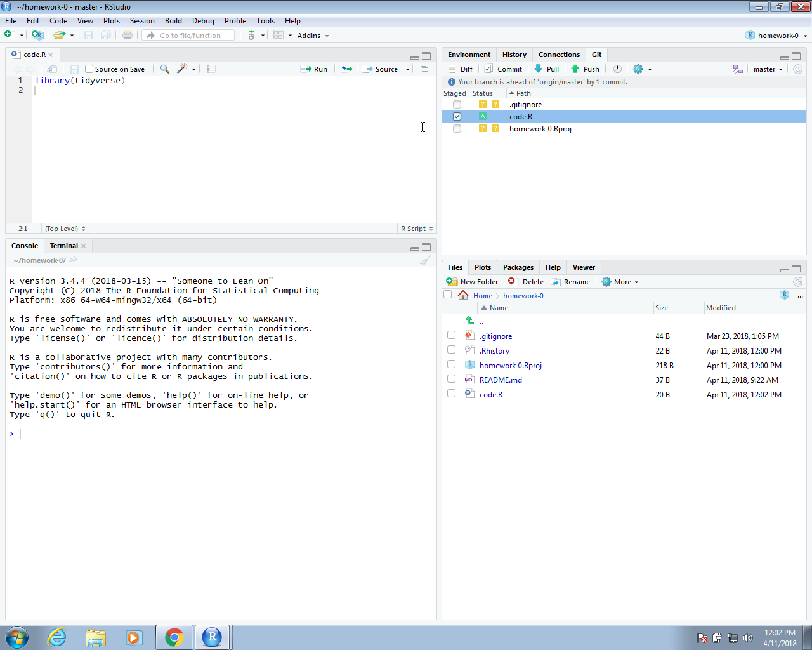Click the Go to file/function search field
The width and height of the screenshot is (812, 650).
189,36
